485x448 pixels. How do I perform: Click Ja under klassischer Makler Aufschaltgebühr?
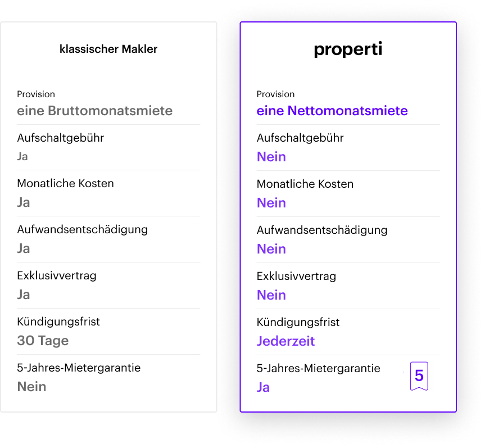[x=22, y=156]
